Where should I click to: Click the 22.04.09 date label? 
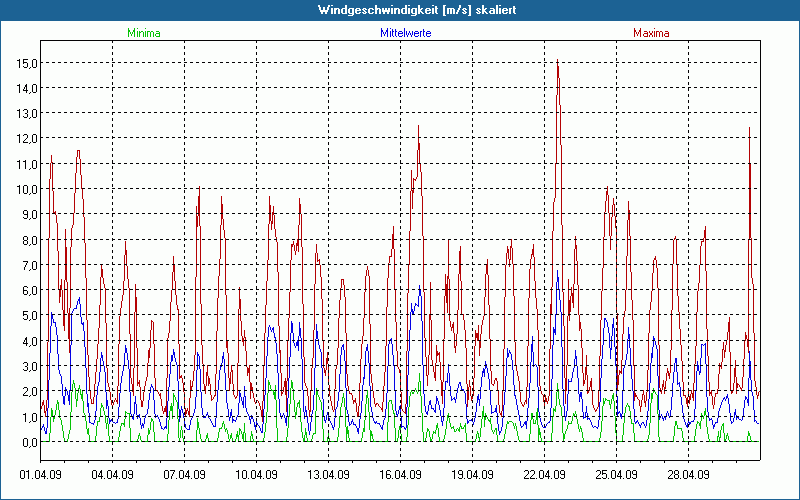click(544, 475)
